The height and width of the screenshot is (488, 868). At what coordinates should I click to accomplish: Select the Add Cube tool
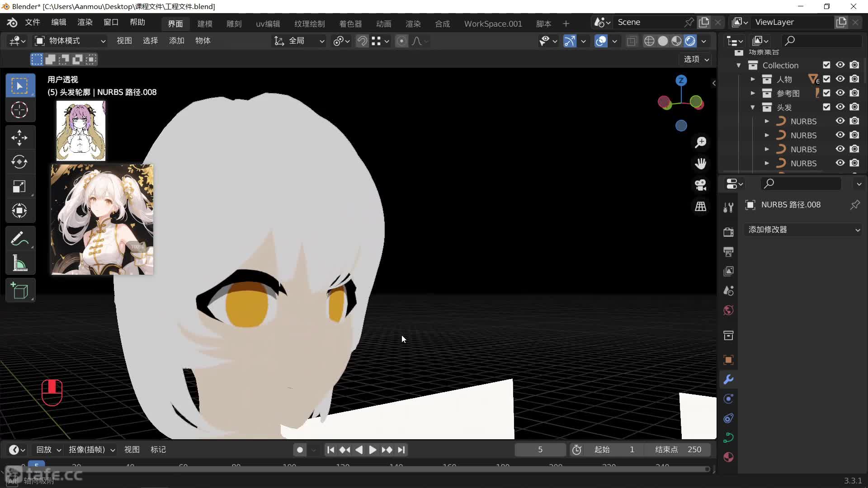pyautogui.click(x=19, y=291)
